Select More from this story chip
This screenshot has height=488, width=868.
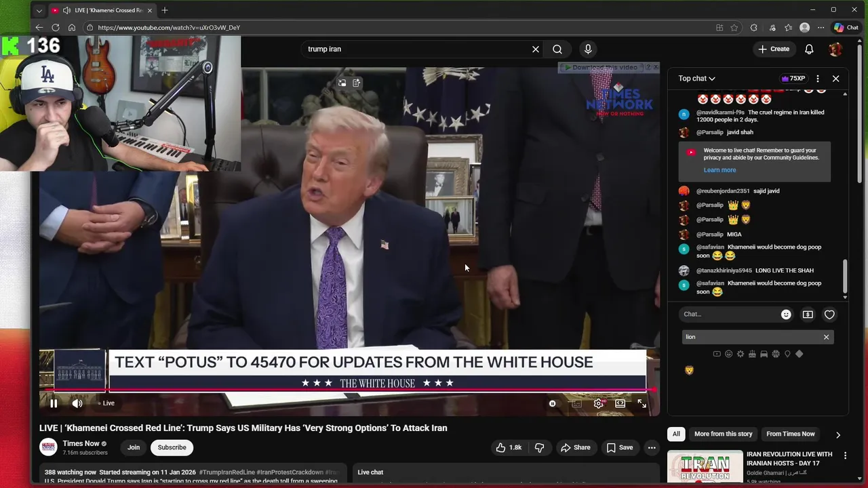click(x=724, y=434)
